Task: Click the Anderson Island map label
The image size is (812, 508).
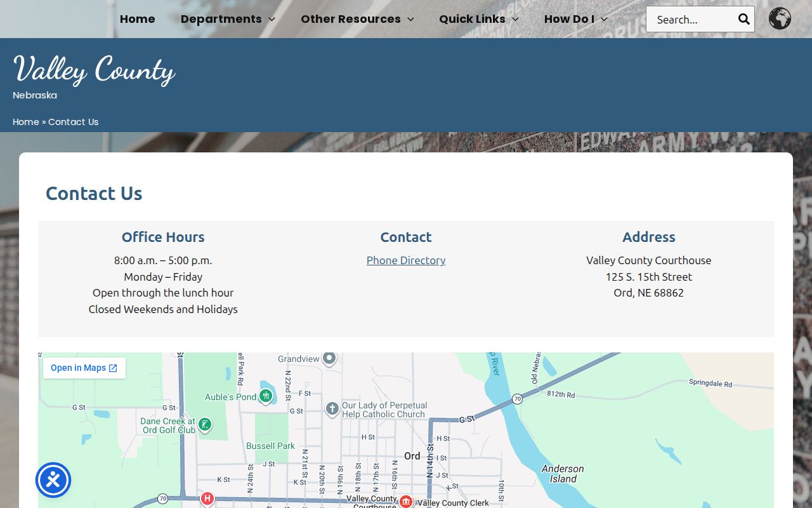Action: pyautogui.click(x=563, y=474)
